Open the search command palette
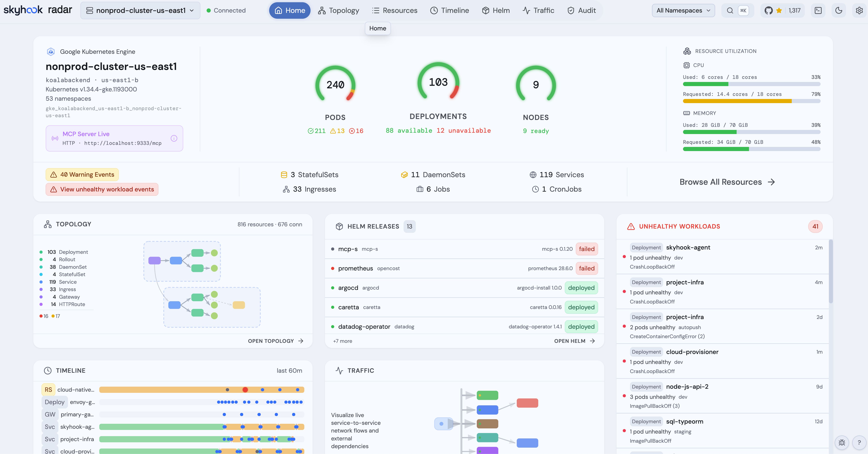Image resolution: width=868 pixels, height=454 pixels. (737, 10)
